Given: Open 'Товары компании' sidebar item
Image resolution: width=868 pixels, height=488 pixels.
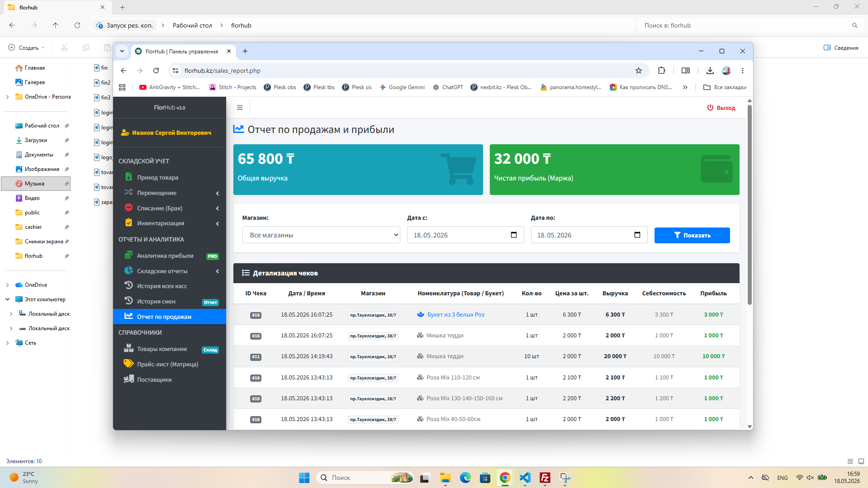Looking at the screenshot, I should coord(169,349).
